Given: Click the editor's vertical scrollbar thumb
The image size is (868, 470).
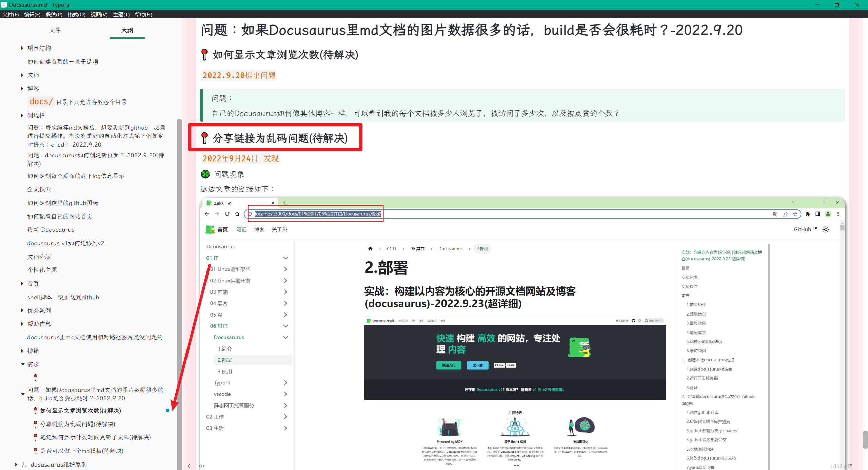Looking at the screenshot, I should [865, 440].
